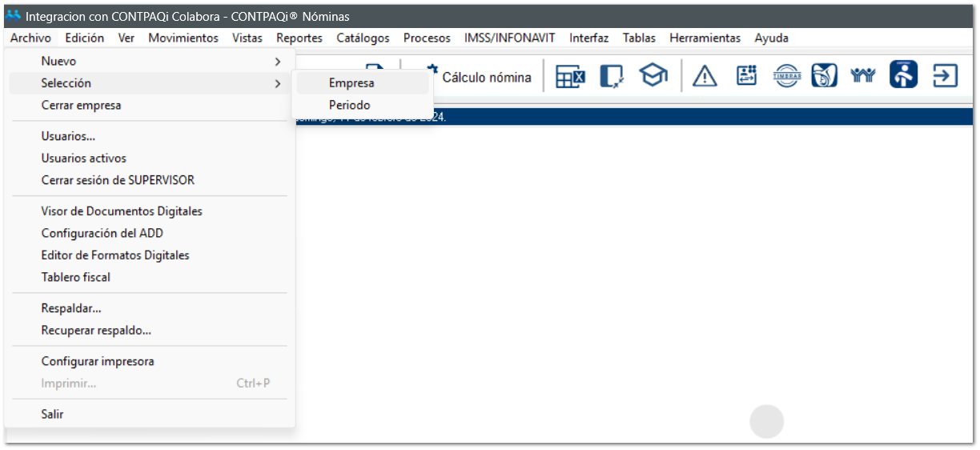Open the Edición menu
Viewport: 980px width, 450px height.
[85, 38]
